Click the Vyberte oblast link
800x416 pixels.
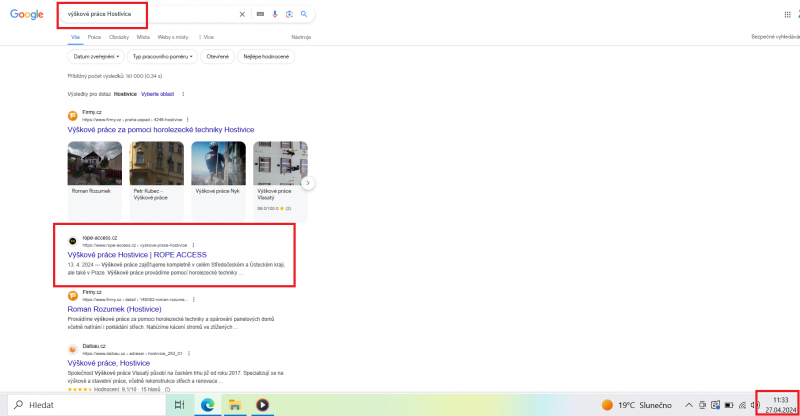coord(158,94)
